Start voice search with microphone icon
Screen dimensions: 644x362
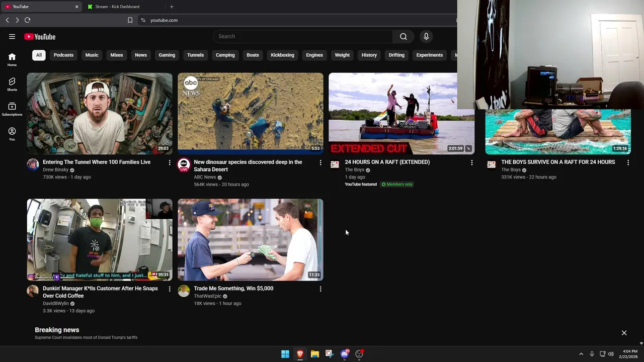(426, 36)
